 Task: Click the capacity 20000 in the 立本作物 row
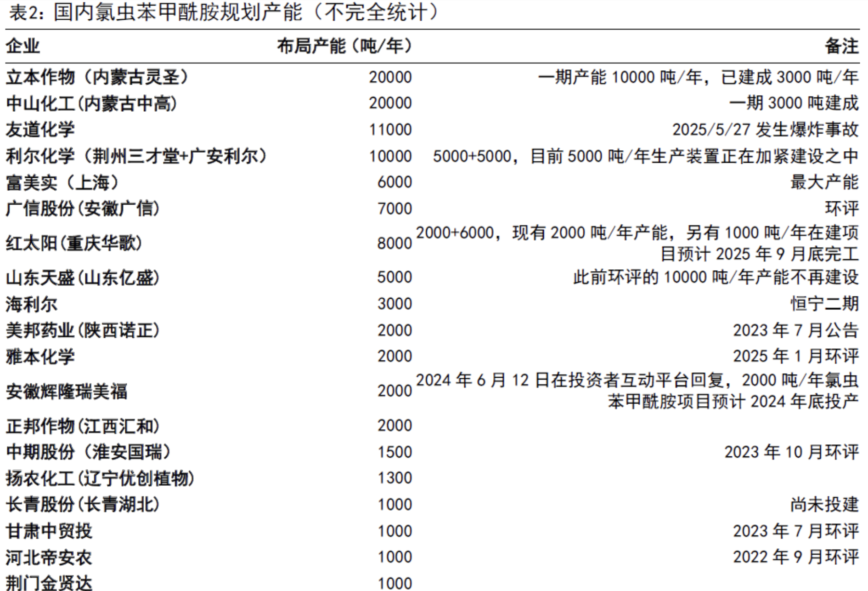click(390, 77)
